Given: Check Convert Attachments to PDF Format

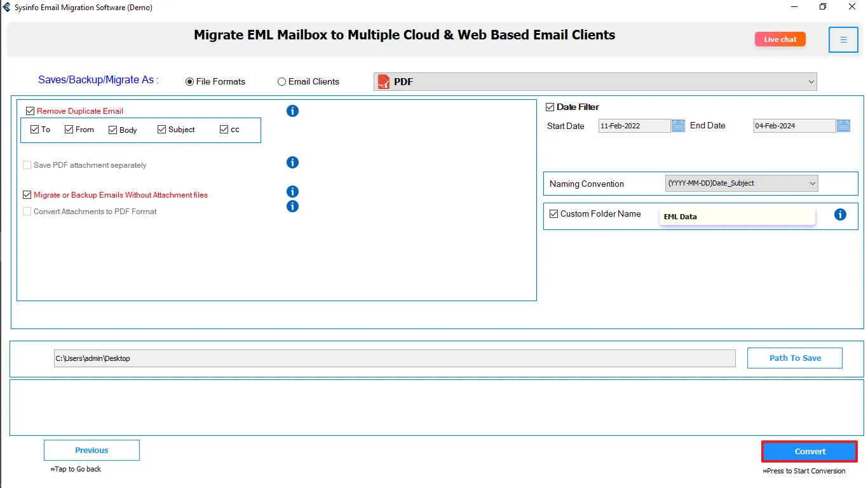Looking at the screenshot, I should (x=27, y=212).
